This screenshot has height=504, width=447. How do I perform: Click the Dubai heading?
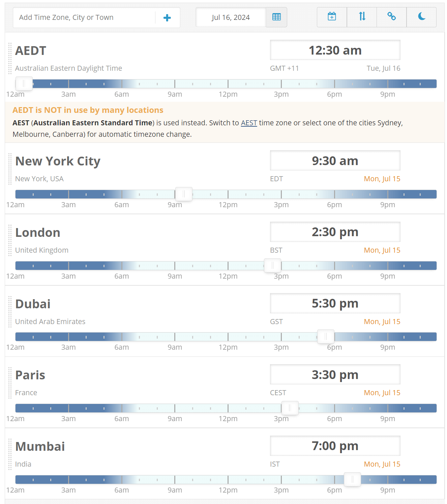(33, 304)
